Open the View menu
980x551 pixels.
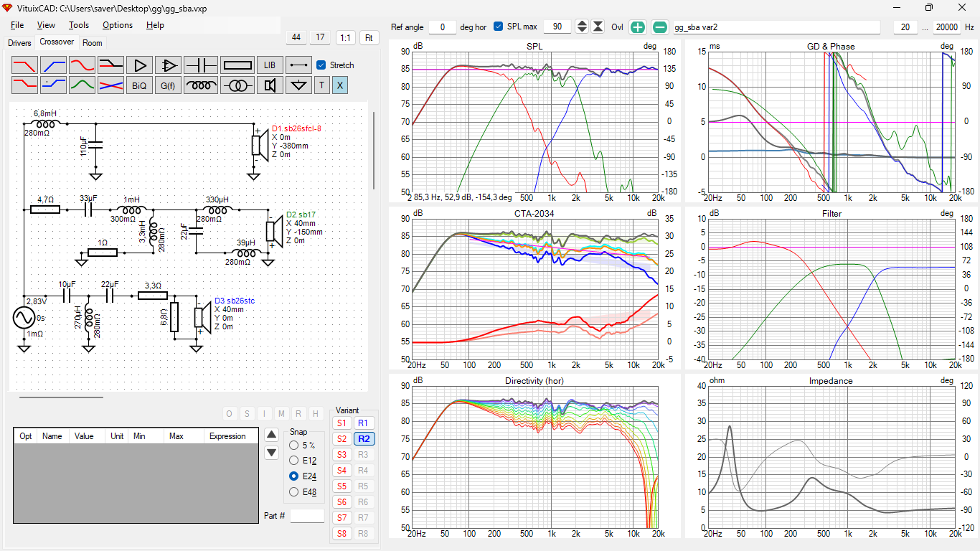(46, 25)
